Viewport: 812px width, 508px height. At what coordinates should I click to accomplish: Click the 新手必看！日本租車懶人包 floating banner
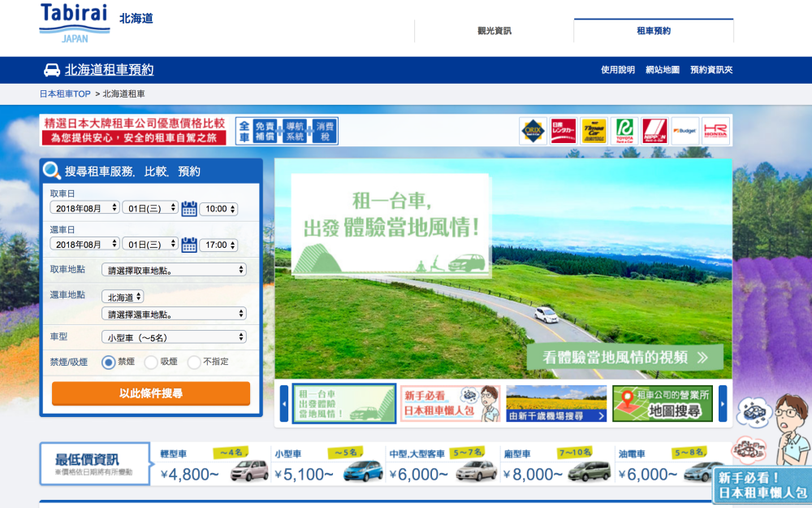pyautogui.click(x=762, y=485)
